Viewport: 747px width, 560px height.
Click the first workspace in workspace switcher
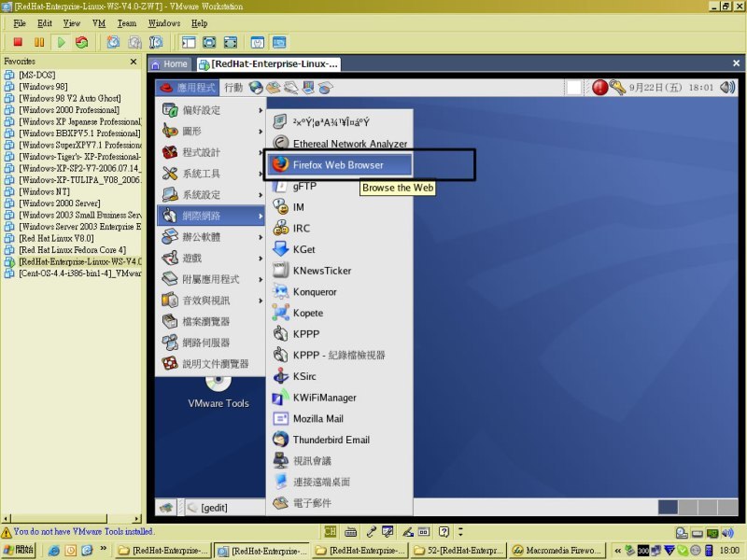[x=668, y=507]
